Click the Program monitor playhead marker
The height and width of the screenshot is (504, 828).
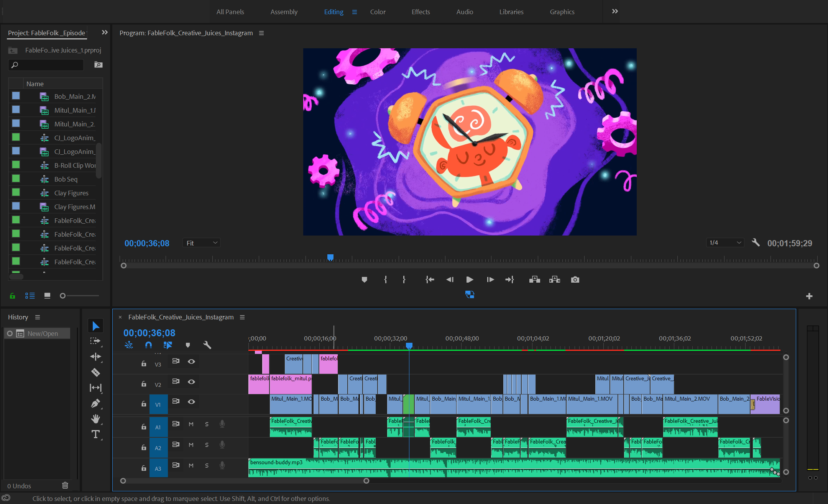click(x=330, y=257)
